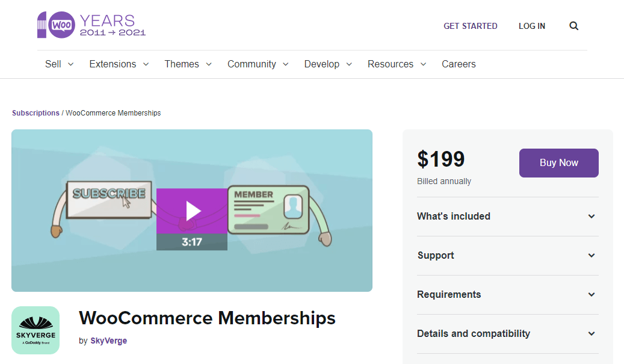The width and height of the screenshot is (624, 364).
Task: Click Log In link
Action: coord(532,26)
